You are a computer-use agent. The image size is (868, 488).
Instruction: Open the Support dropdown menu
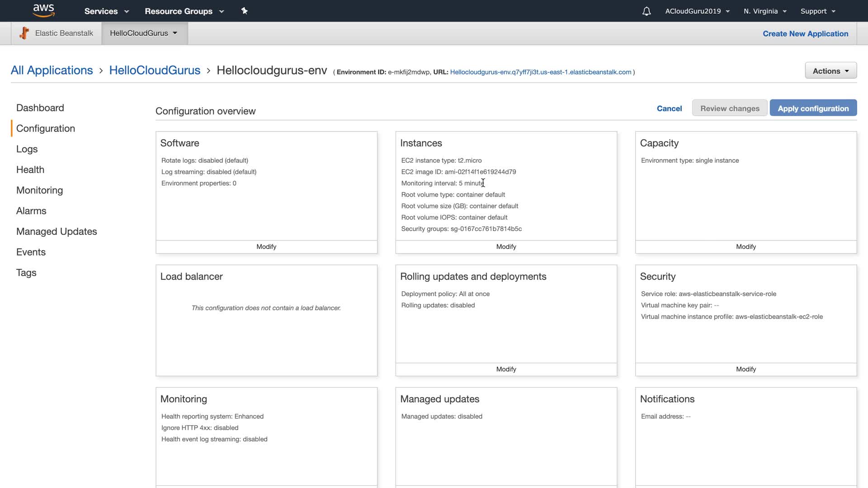point(817,11)
